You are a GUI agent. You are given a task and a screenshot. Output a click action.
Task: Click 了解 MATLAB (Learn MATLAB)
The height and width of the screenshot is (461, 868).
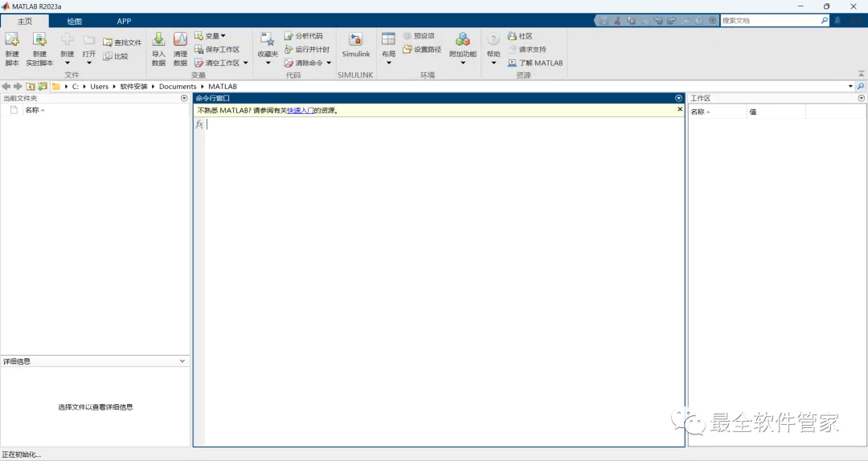(535, 63)
